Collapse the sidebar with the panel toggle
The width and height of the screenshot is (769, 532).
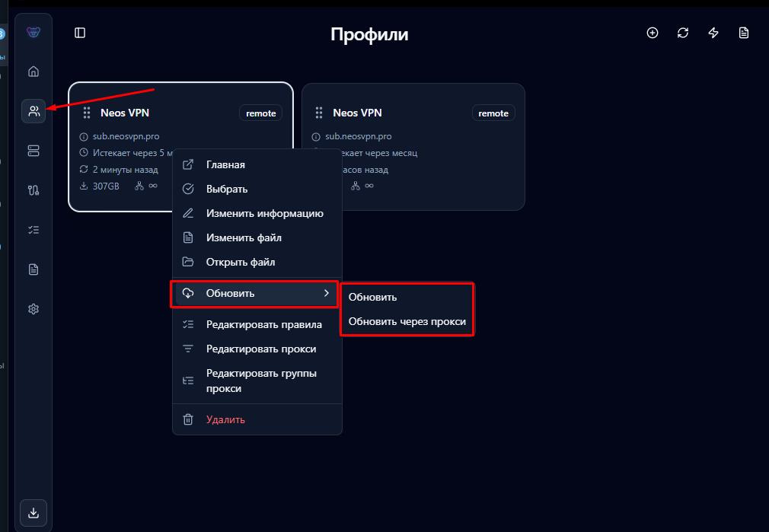[x=80, y=33]
